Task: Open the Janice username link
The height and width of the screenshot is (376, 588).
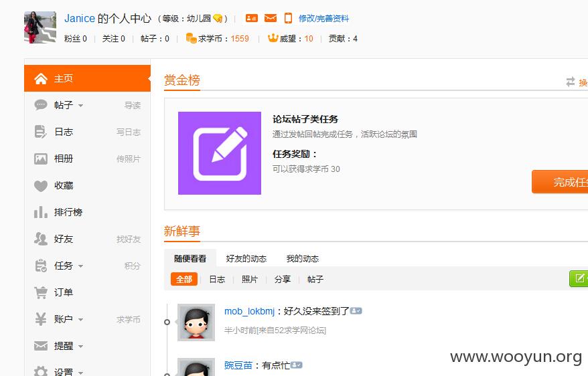Action: click(x=80, y=18)
